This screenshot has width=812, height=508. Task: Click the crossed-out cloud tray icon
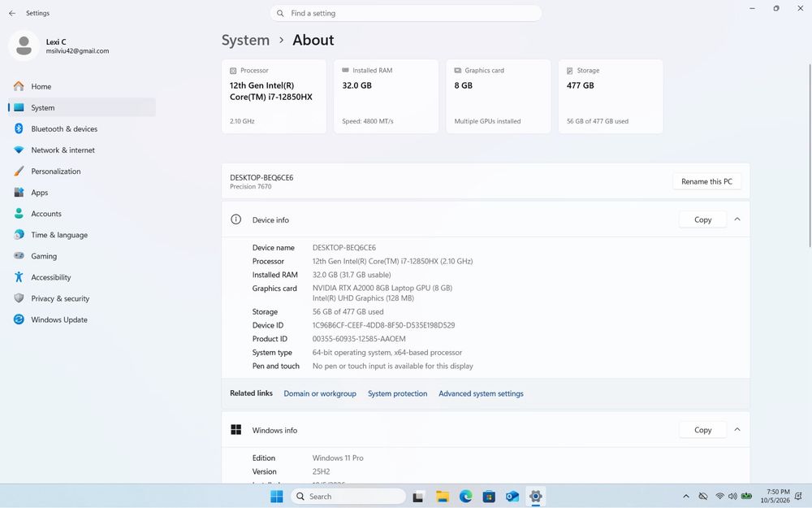[702, 496]
